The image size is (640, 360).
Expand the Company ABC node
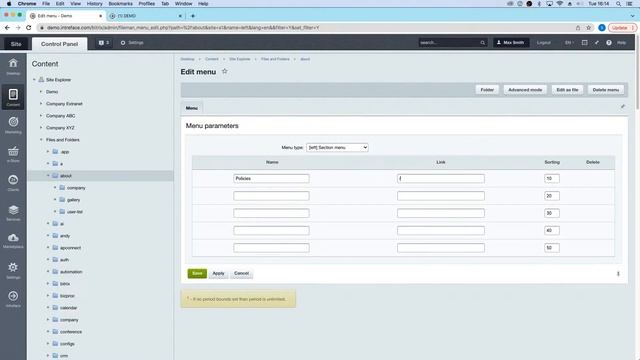pos(41,116)
